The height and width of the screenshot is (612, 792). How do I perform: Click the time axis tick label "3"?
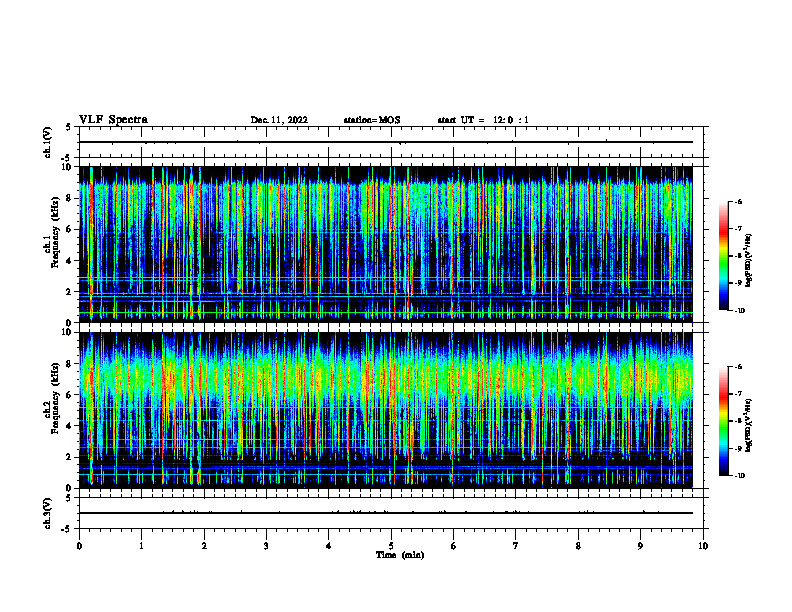[266, 546]
